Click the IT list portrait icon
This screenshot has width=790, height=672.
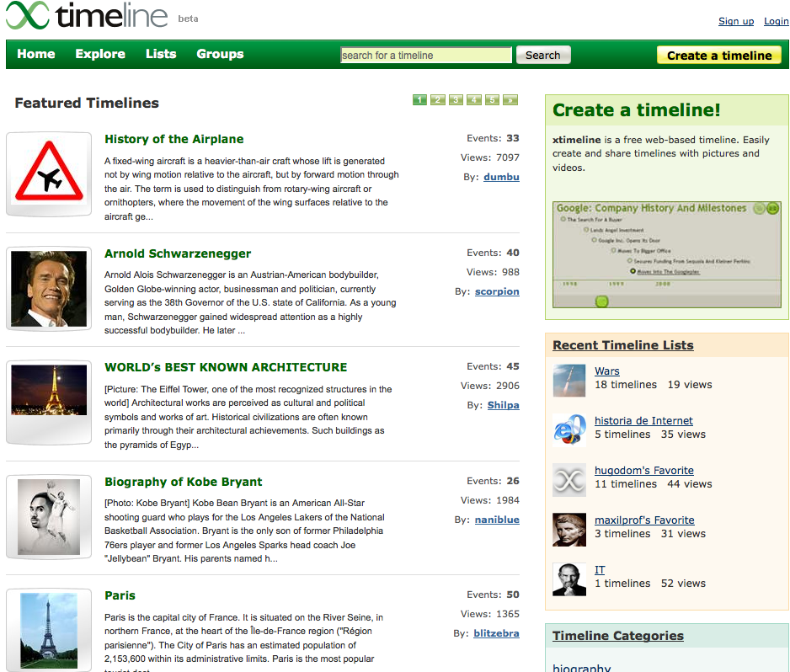(569, 579)
